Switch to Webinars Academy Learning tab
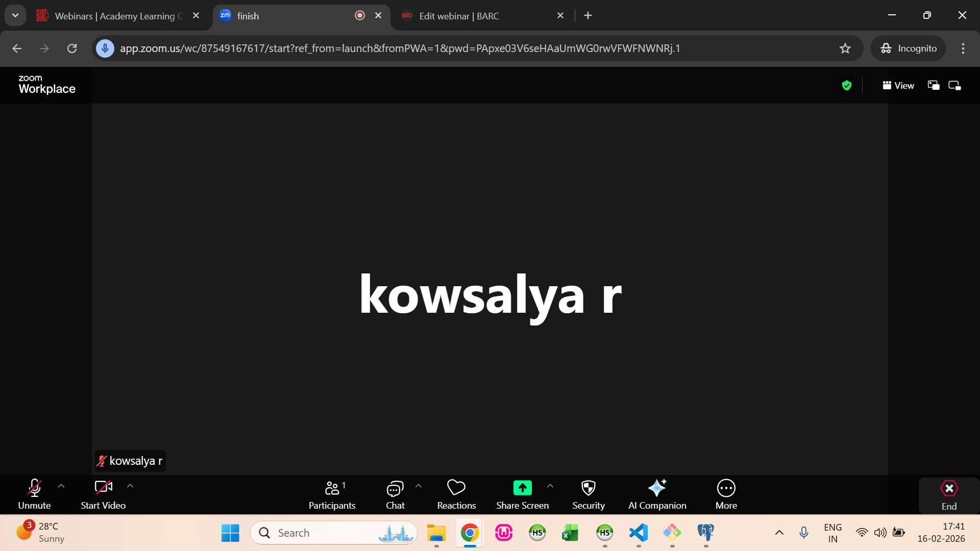Screen dimensions: 980x551 tap(115, 16)
